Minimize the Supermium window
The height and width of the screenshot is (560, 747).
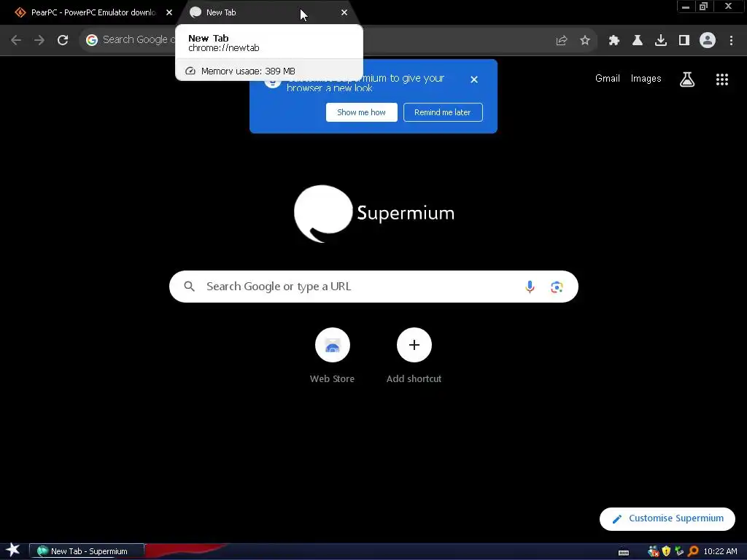coord(686,7)
